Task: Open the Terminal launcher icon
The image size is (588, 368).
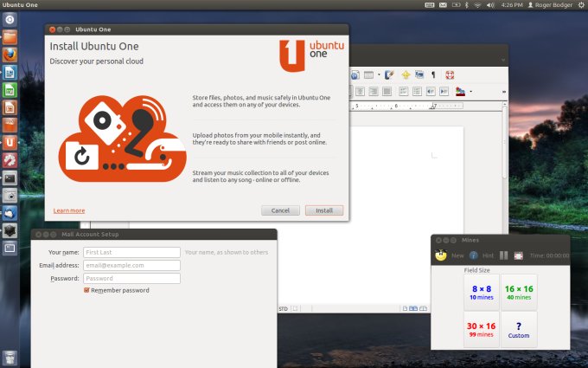Action: click(10, 178)
